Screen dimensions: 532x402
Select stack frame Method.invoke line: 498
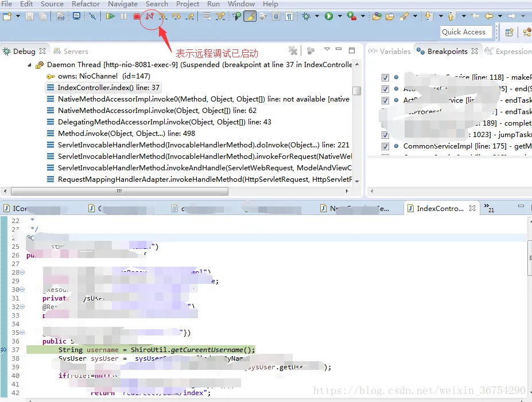pyautogui.click(x=121, y=134)
